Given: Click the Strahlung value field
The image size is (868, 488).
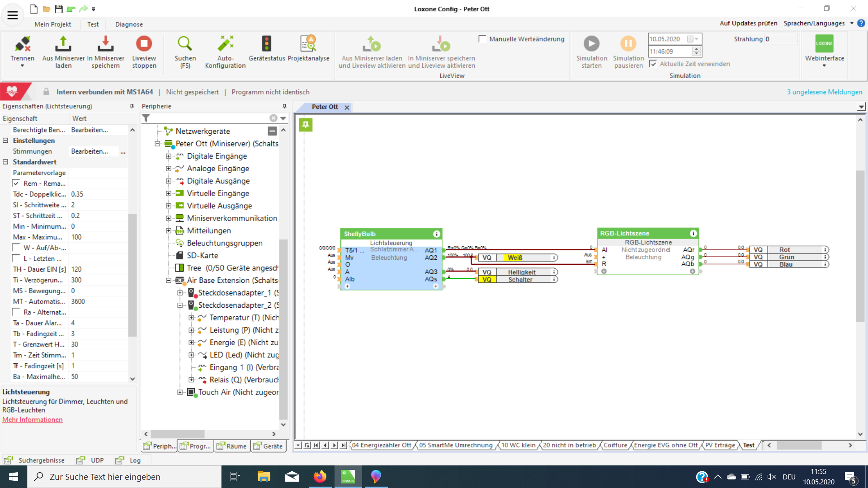Looking at the screenshot, I should point(780,39).
